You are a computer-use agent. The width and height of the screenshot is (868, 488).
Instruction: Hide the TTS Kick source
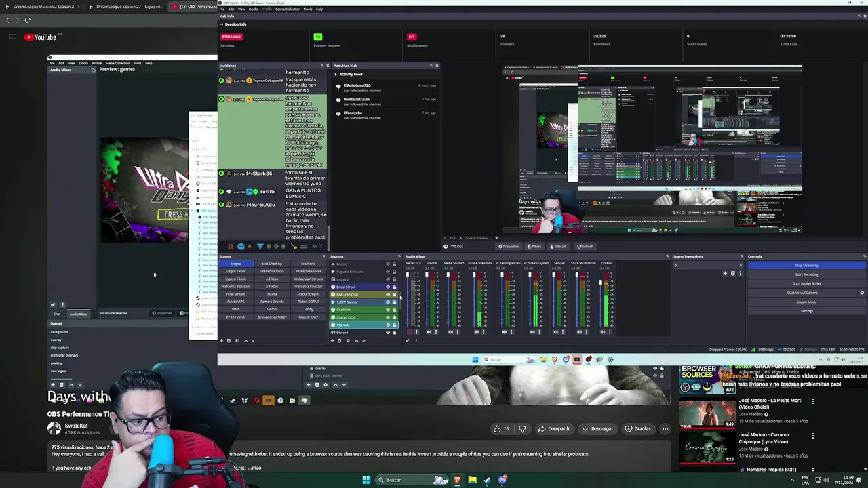click(x=388, y=325)
